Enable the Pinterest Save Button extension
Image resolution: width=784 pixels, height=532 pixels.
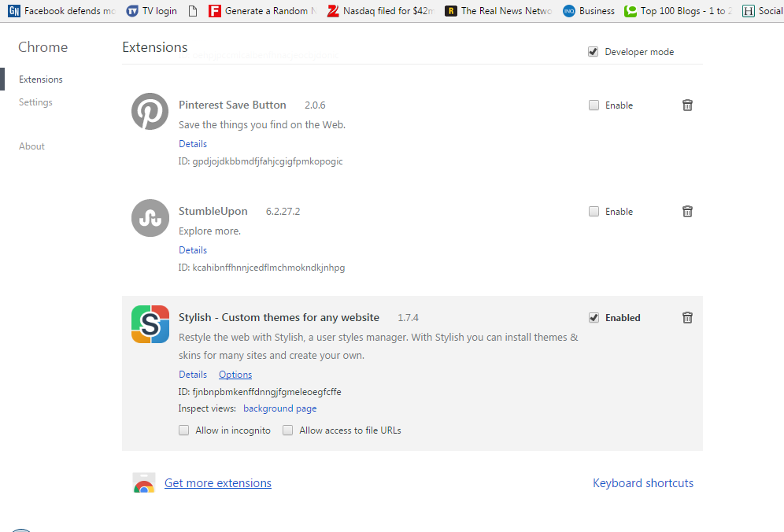pos(594,105)
